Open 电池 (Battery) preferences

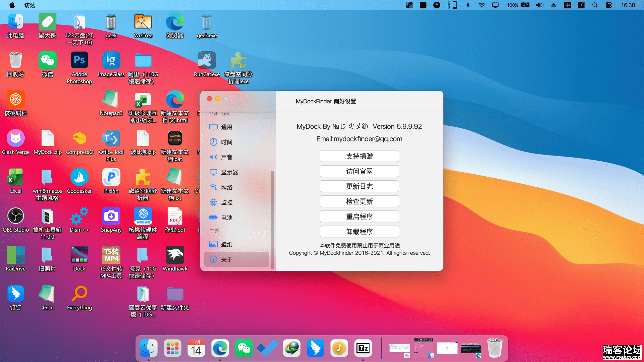click(226, 218)
